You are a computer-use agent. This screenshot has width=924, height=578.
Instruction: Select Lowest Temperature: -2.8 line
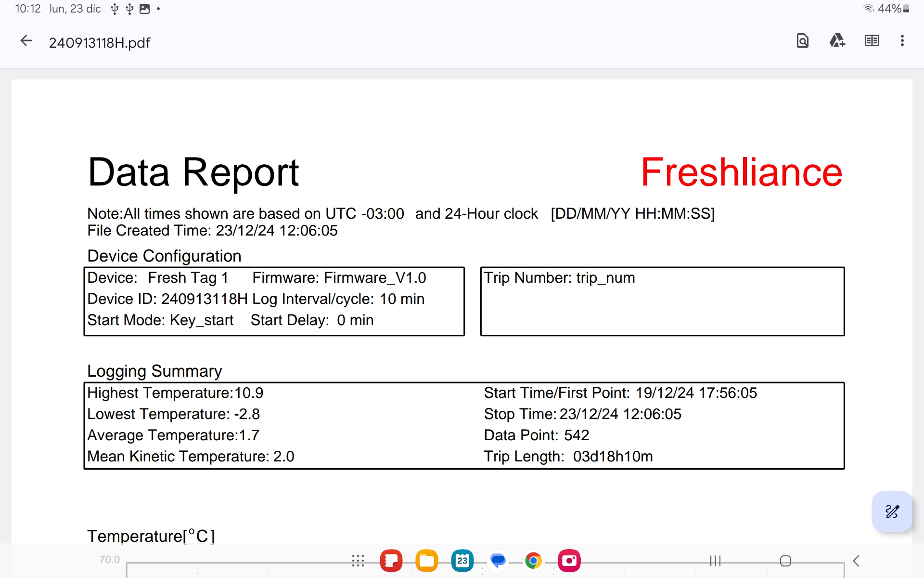pos(173,414)
